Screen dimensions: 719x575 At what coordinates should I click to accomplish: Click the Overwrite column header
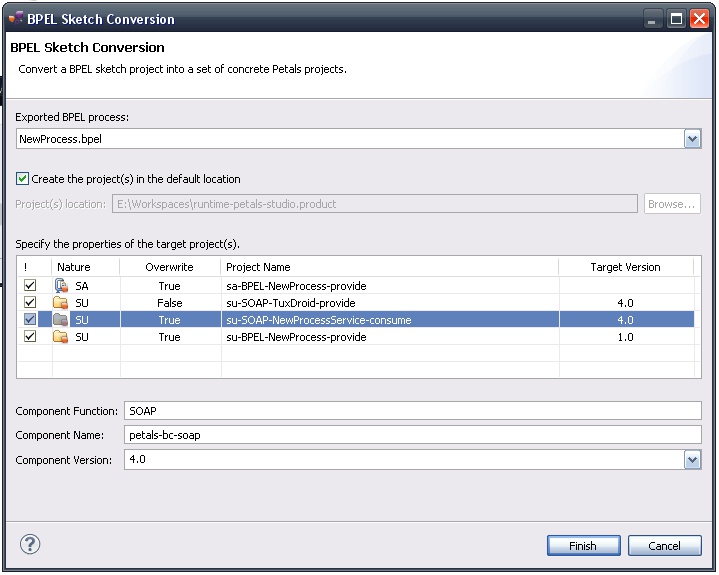(x=169, y=267)
